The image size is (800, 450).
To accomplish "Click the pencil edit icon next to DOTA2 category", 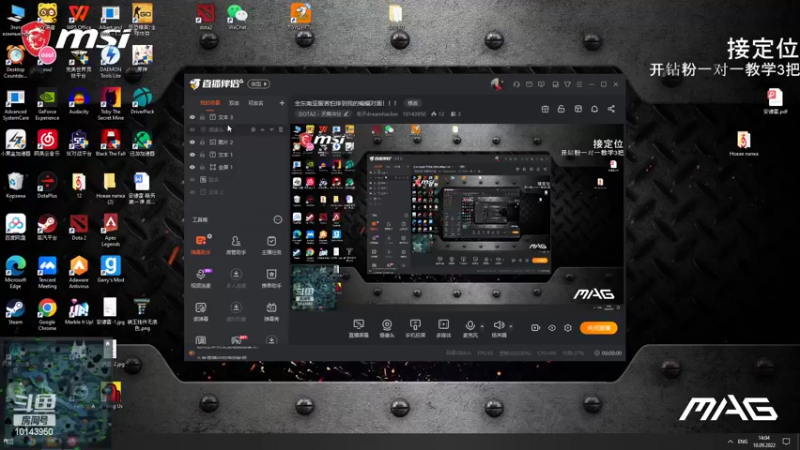I will [346, 114].
